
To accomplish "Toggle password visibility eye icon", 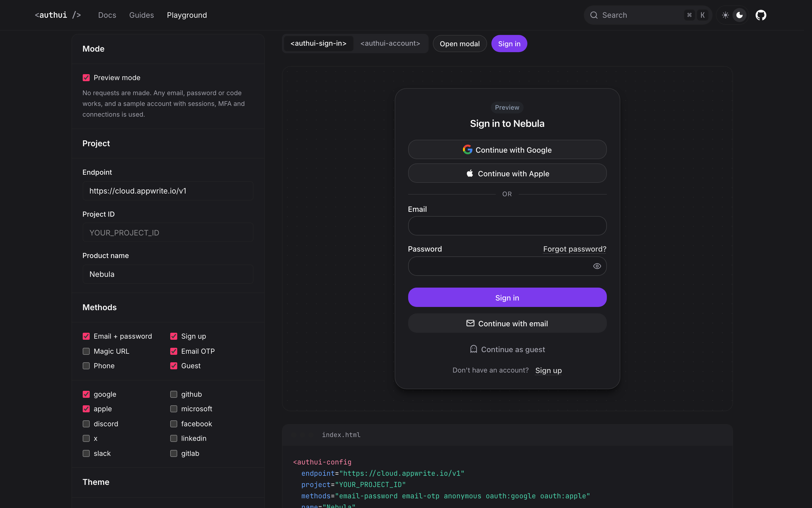I will [x=597, y=266].
